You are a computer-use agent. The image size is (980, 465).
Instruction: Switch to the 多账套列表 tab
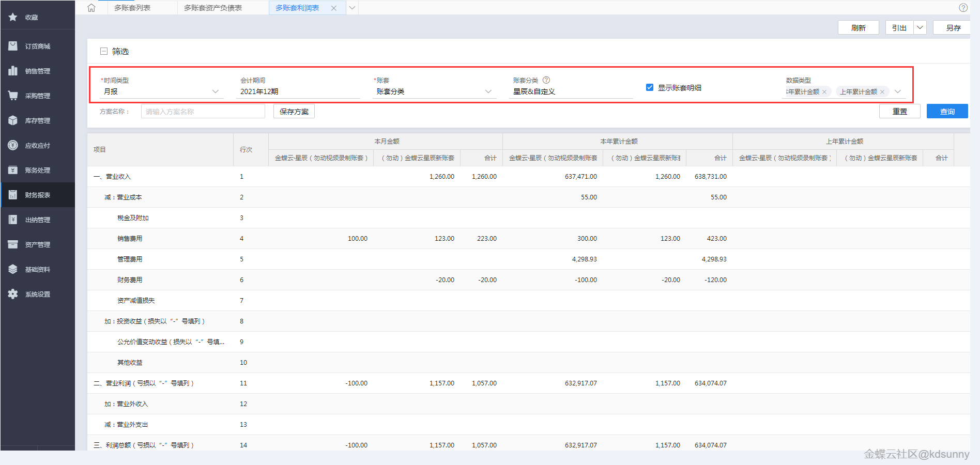pyautogui.click(x=132, y=8)
